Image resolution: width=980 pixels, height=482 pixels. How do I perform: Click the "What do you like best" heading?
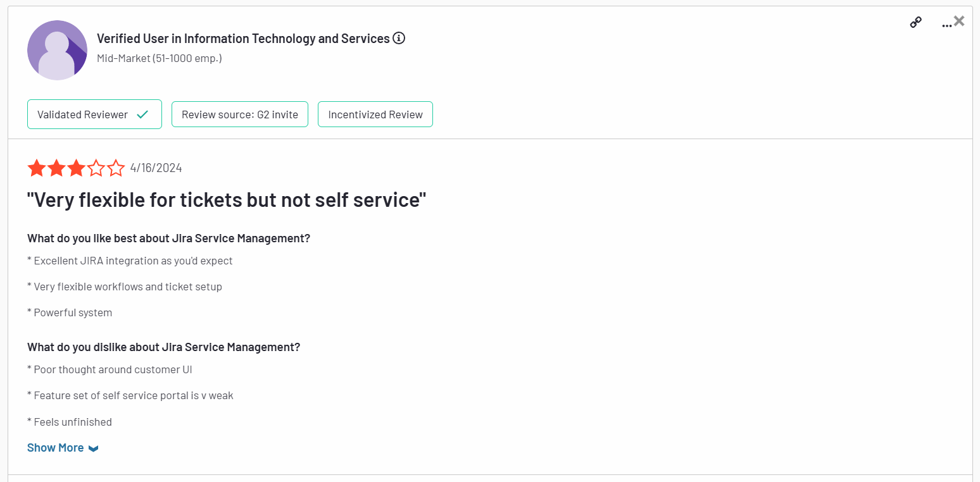coord(168,238)
